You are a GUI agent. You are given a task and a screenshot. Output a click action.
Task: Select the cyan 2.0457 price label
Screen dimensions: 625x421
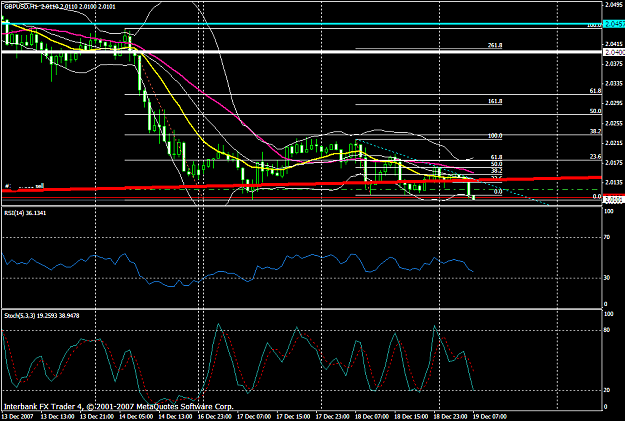(614, 24)
